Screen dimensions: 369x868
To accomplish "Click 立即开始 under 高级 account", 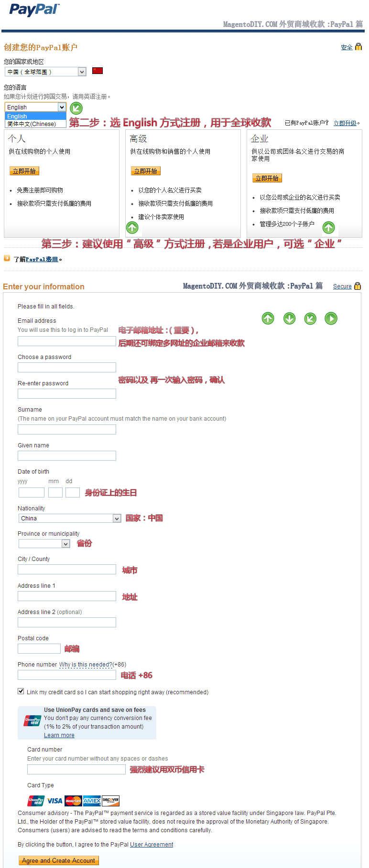I will 146,171.
